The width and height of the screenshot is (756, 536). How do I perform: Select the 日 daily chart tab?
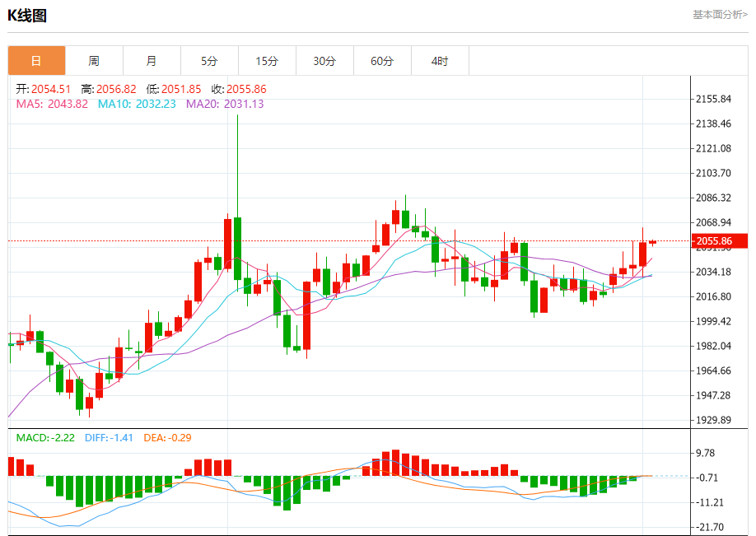[x=36, y=61]
